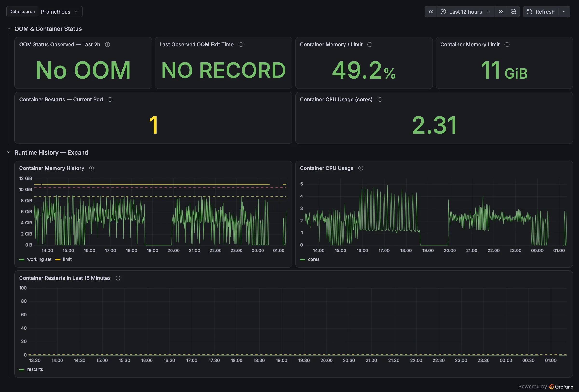Click the yellow restart count 1
Image resolution: width=579 pixels, height=392 pixels.
click(153, 125)
